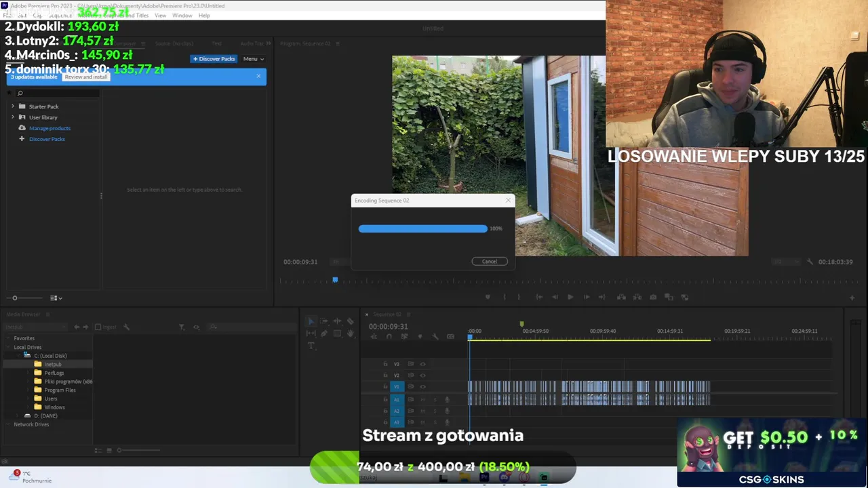Open Program monitor settings wrench

(x=810, y=262)
